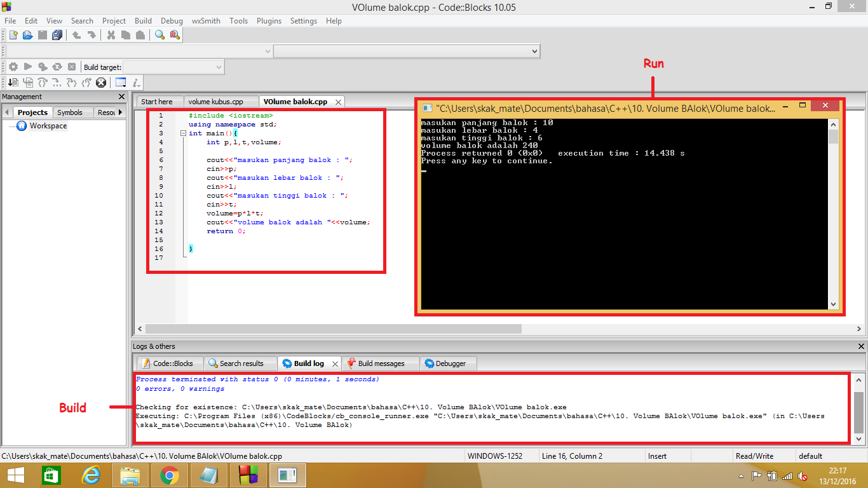
Task: Cut selection with the scissors icon
Action: click(111, 35)
